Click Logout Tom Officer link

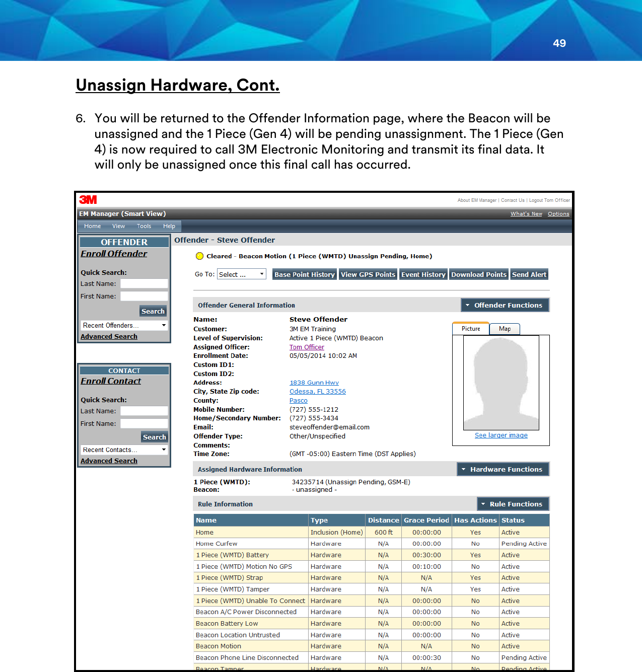[549, 200]
